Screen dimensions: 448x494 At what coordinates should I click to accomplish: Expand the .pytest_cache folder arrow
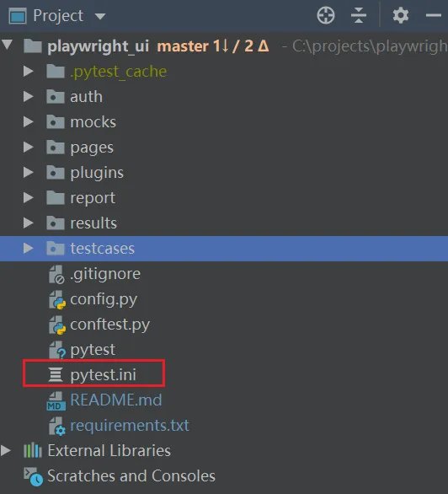pyautogui.click(x=29, y=71)
